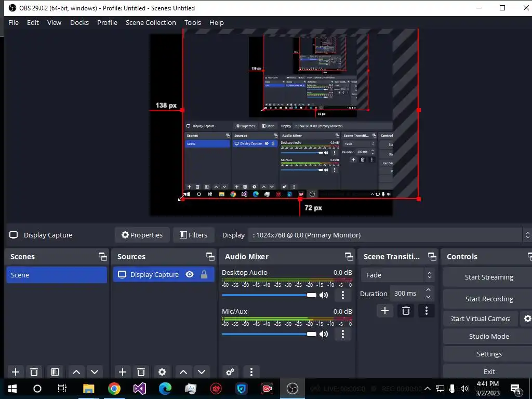Open the View menu
This screenshot has height=399, width=532.
(x=54, y=22)
